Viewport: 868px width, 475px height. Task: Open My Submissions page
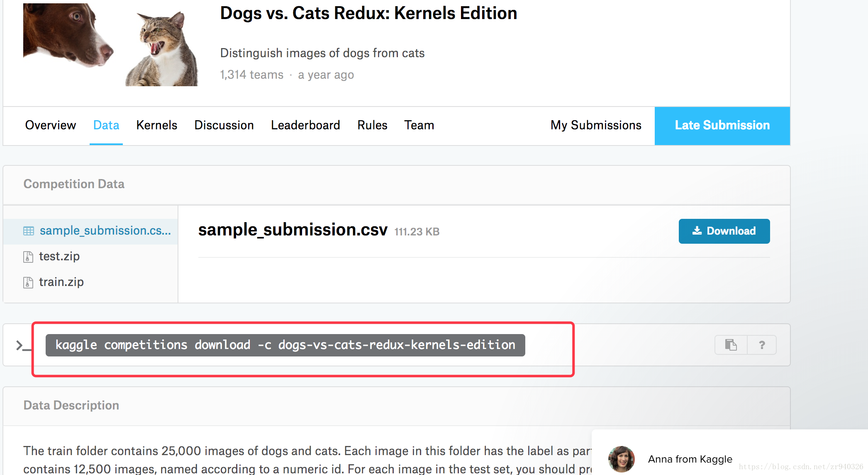(596, 125)
